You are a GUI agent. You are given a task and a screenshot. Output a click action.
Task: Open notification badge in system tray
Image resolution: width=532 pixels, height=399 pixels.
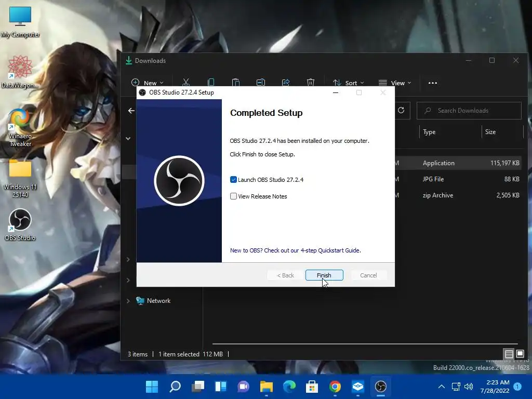(x=517, y=387)
